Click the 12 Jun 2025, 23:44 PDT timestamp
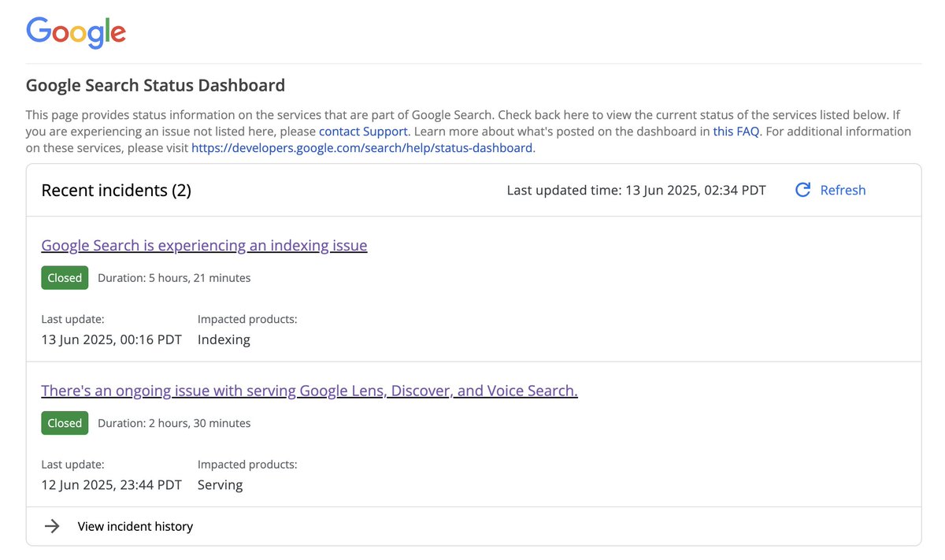 click(x=111, y=484)
